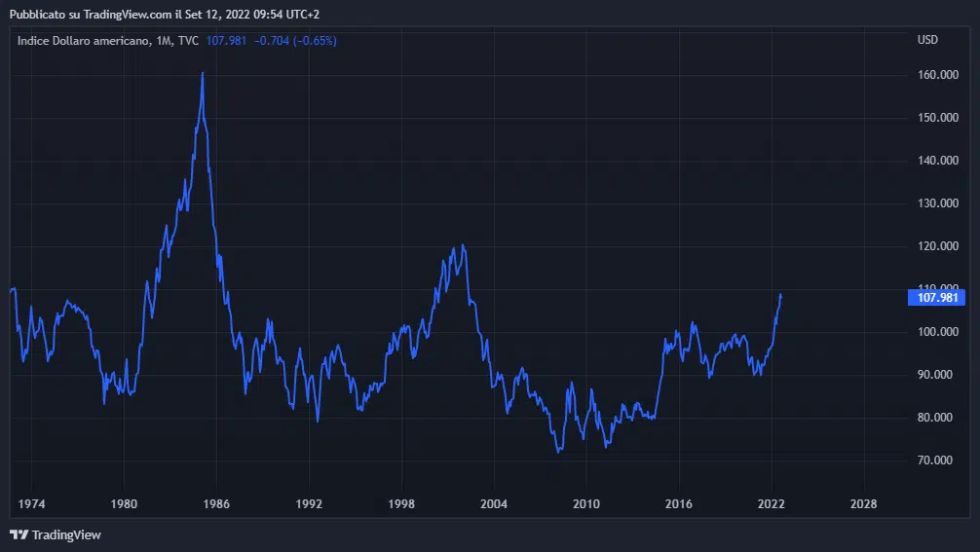Click the TradingView logo icon
Viewport: 980px width, 552px height.
point(19,534)
